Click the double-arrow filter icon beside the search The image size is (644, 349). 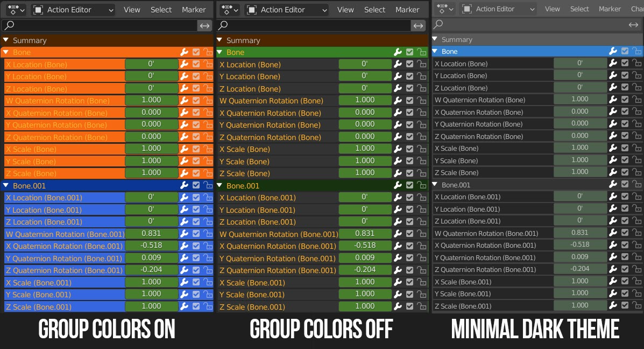coord(205,25)
